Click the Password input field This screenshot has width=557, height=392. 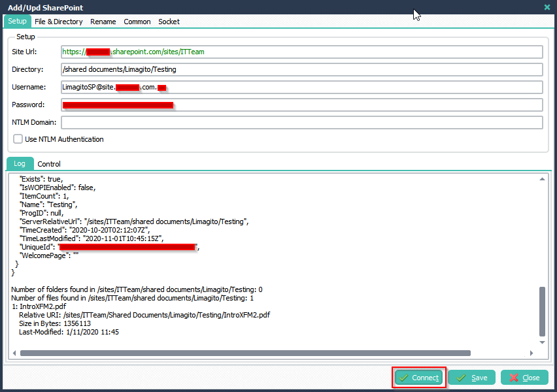click(x=301, y=105)
